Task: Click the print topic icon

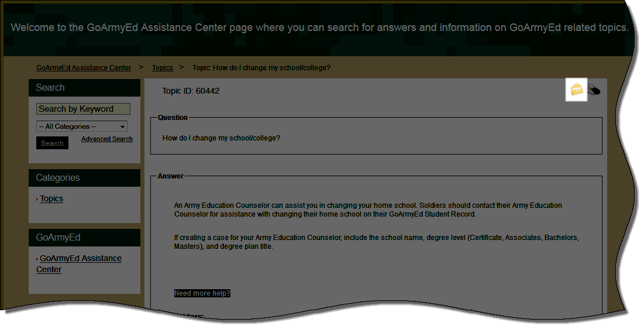Action: pos(594,89)
